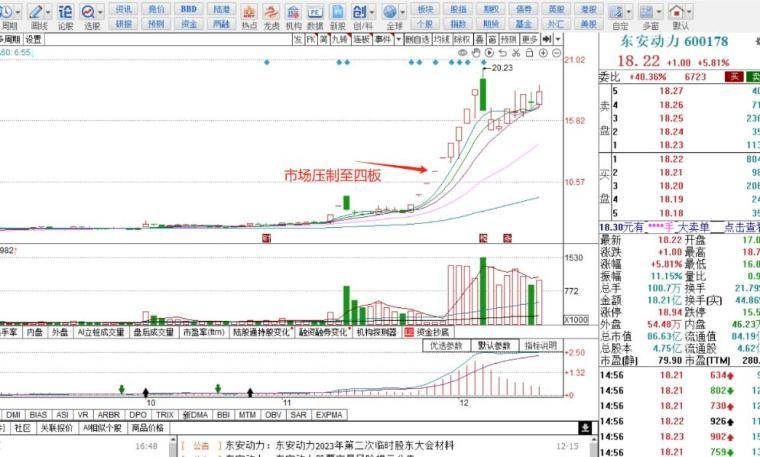Open the 全球 globe icon
760x457 pixels.
(x=390, y=12)
